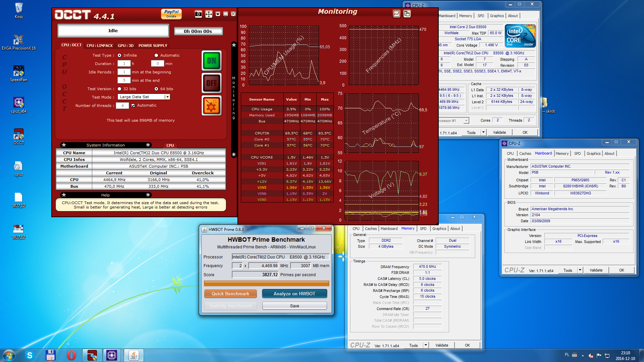Click the HWBOT Prime progress bar

(267, 284)
